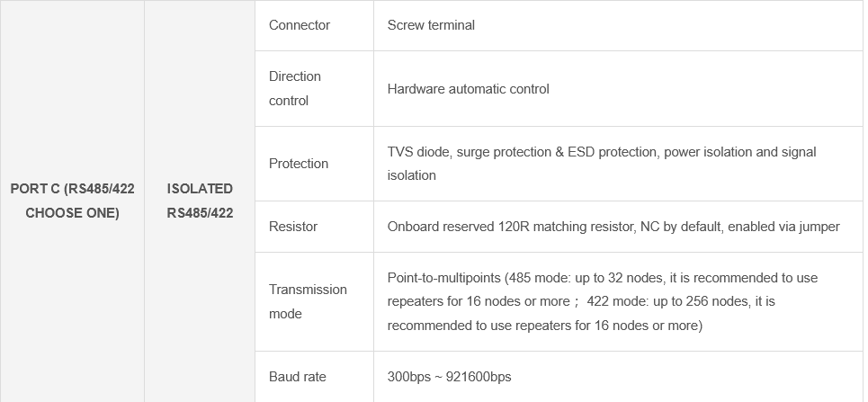Select the Transmission mode label
Image resolution: width=868 pixels, height=402 pixels.
308,301
